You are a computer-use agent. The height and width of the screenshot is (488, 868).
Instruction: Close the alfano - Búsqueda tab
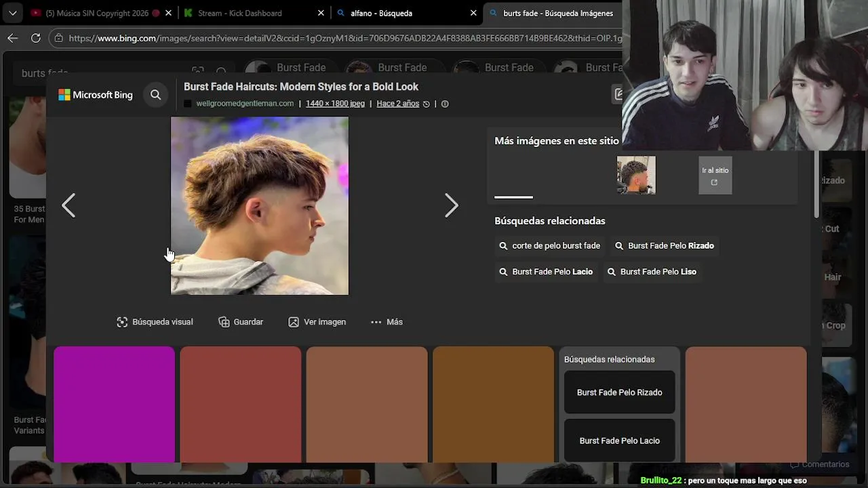pyautogui.click(x=474, y=13)
